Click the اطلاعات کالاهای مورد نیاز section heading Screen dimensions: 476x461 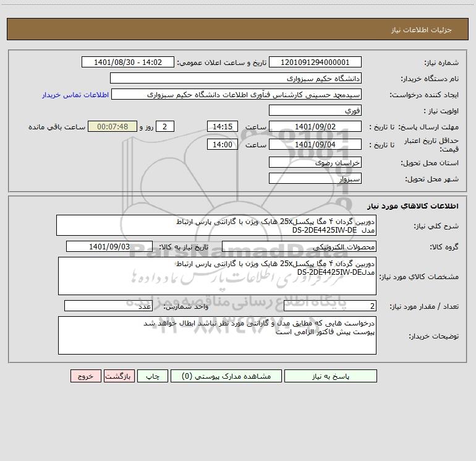point(413,206)
